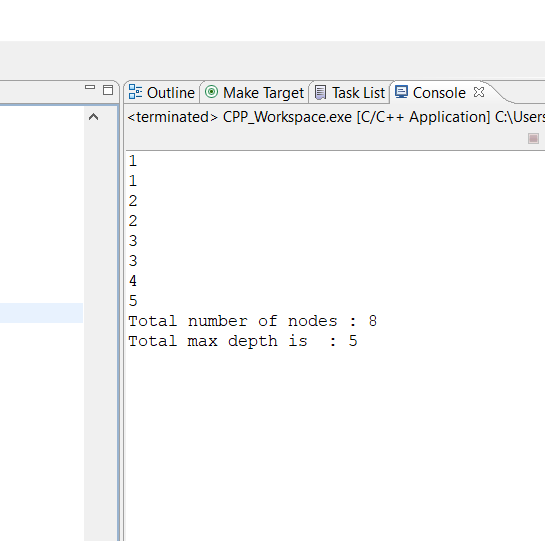Click the Make Target green circle icon
Viewport: 545px width, 541px height.
[211, 92]
